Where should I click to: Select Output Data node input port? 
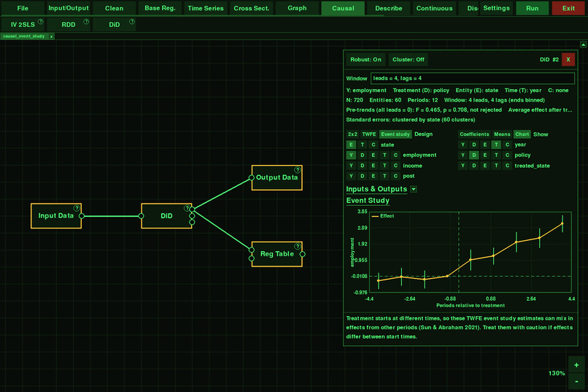click(x=251, y=178)
